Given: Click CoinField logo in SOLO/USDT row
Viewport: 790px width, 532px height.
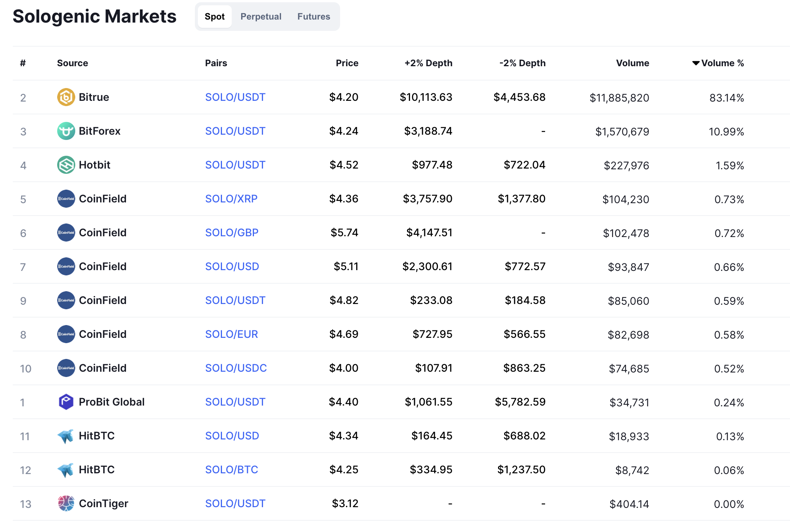Looking at the screenshot, I should [x=66, y=300].
